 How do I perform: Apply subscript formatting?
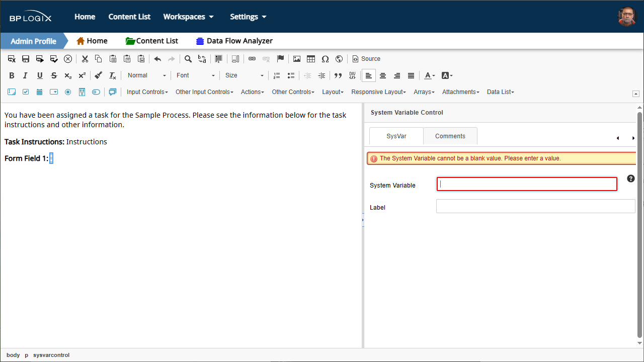tap(68, 75)
